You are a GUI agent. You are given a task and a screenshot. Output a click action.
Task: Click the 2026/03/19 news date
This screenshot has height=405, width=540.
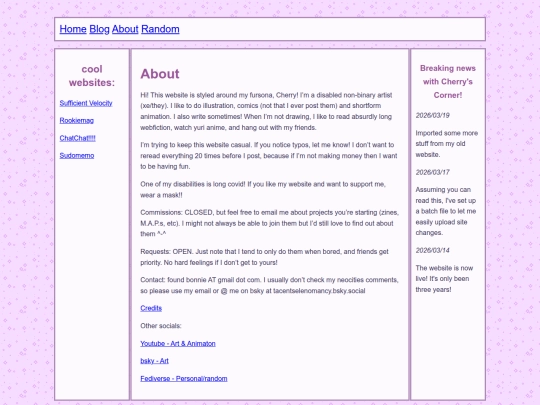[x=433, y=115]
